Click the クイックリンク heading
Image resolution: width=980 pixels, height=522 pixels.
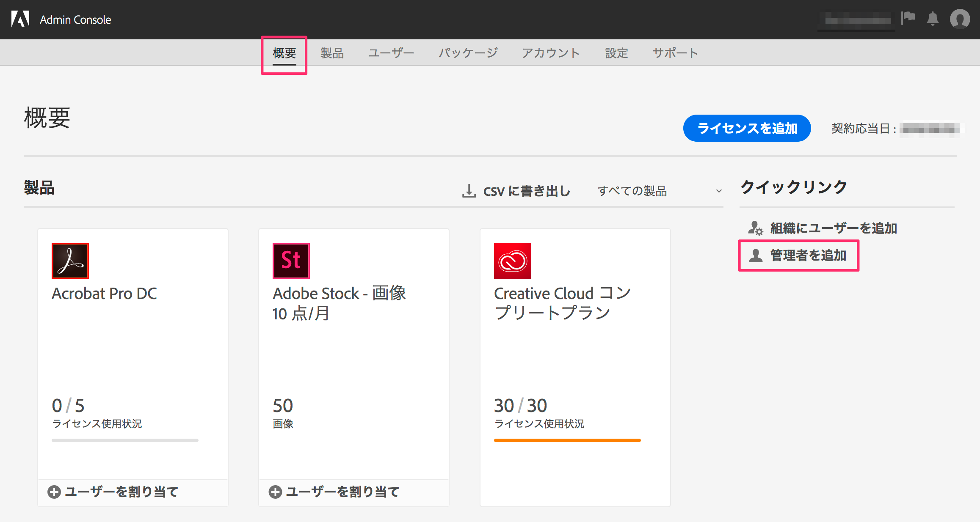[x=793, y=187]
